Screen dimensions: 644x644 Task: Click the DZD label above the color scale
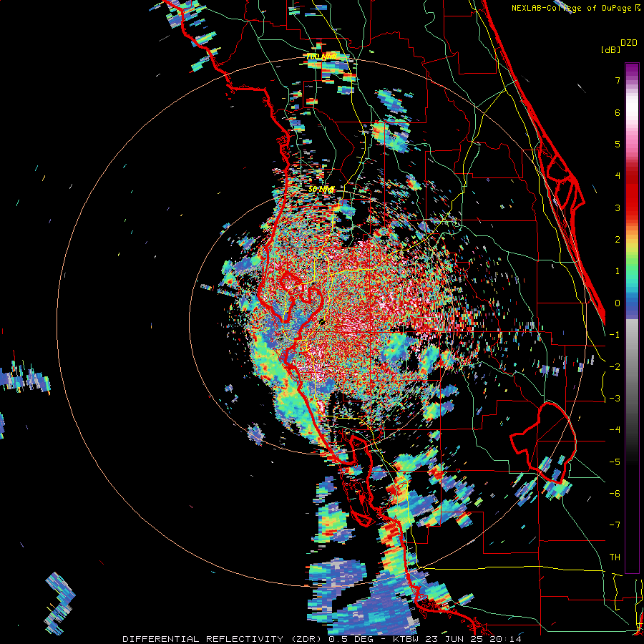pos(629,43)
